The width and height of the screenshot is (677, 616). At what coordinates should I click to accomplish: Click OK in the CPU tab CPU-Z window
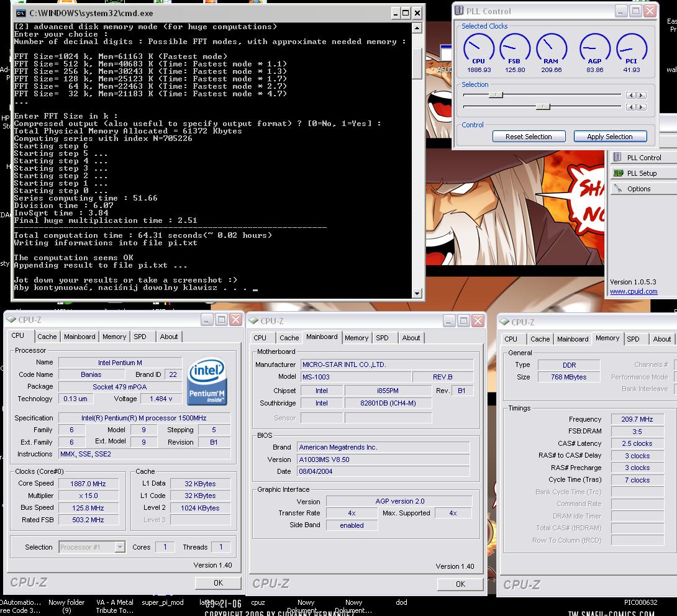[218, 582]
